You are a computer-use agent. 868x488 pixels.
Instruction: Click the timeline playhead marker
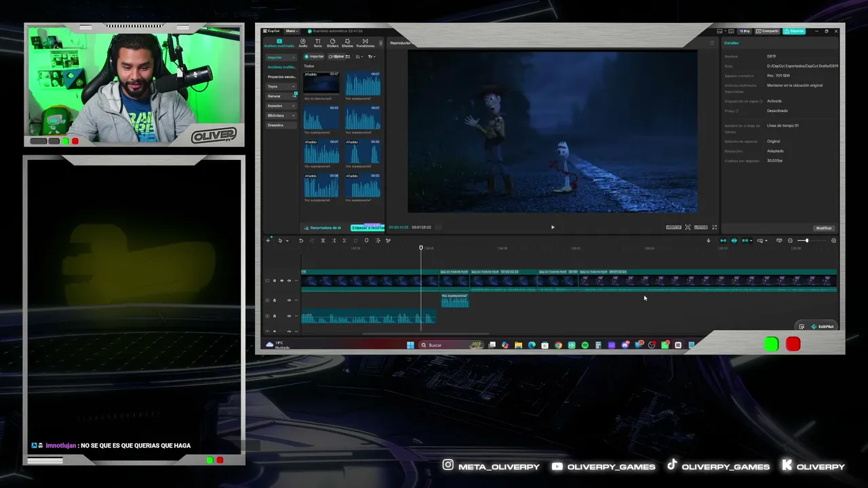pos(420,247)
